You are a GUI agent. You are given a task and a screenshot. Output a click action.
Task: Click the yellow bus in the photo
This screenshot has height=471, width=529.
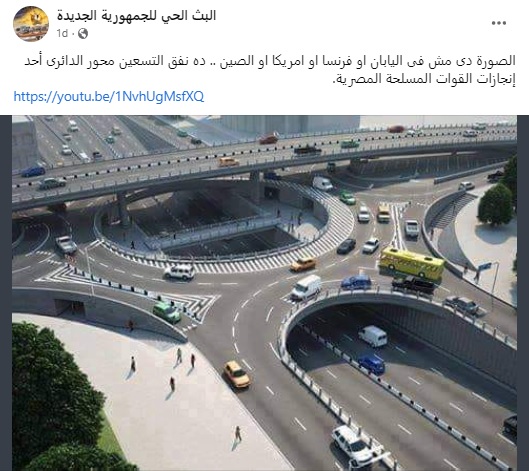[x=411, y=264]
